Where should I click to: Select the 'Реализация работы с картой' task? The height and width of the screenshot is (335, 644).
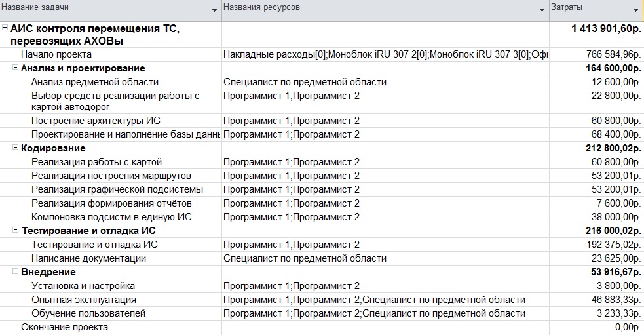coord(96,162)
